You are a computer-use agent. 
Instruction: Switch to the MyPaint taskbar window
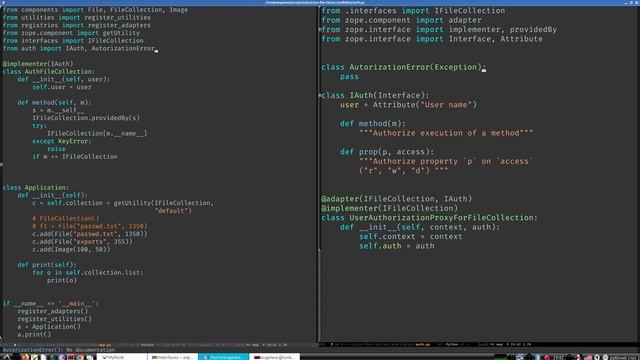(122, 357)
